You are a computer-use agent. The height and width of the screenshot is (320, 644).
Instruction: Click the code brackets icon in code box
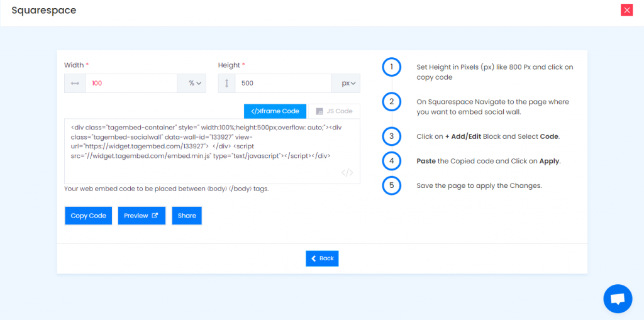(347, 173)
